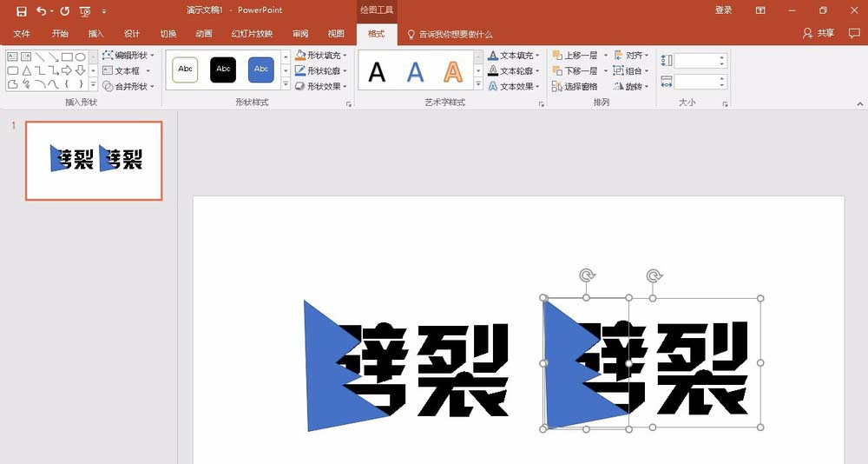This screenshot has width=868, height=464.
Task: Apply the orange outlined A WordArt style
Action: 453,71
